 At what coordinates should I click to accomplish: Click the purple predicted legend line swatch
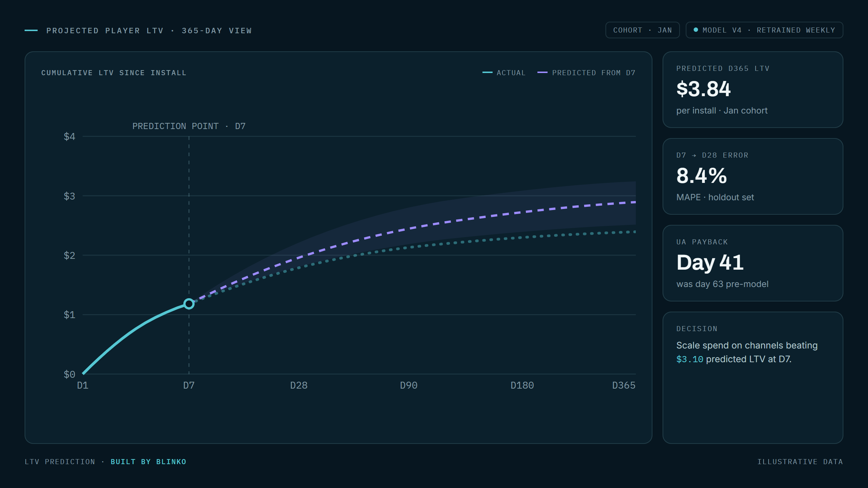542,73
